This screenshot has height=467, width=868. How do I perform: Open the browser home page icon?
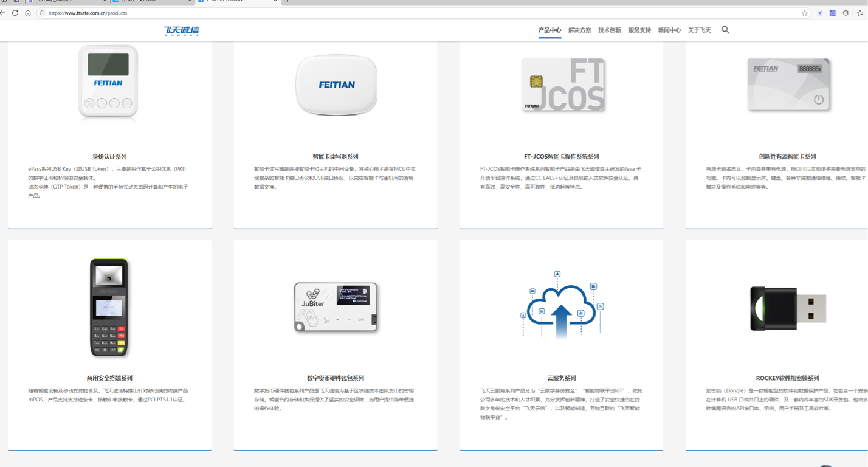tap(28, 13)
